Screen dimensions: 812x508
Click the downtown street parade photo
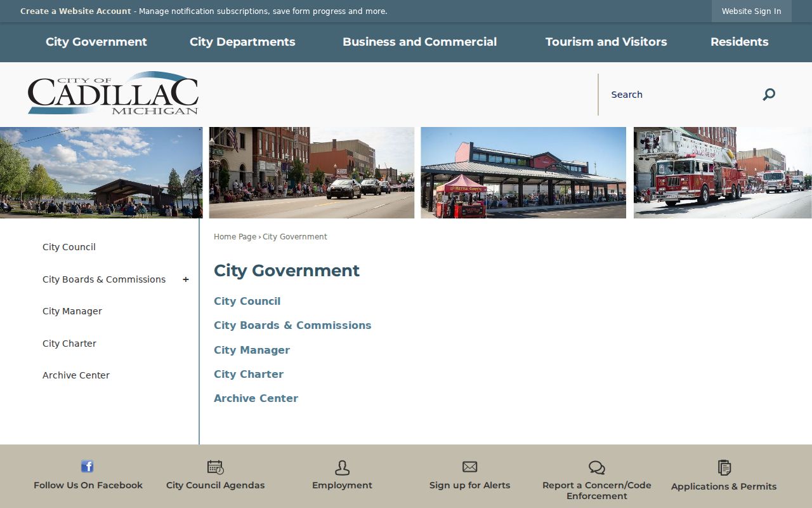[311, 173]
